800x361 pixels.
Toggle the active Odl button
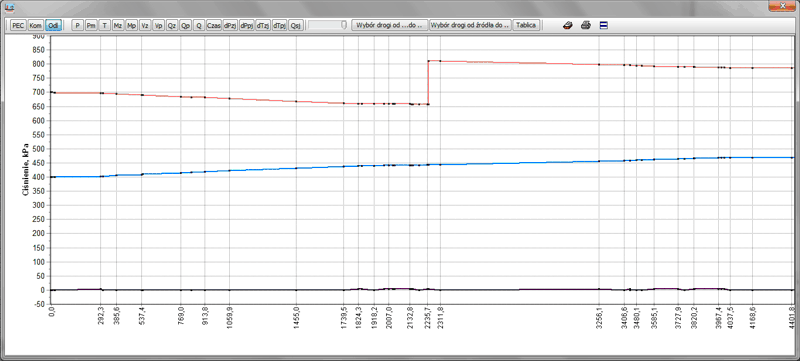(53, 25)
